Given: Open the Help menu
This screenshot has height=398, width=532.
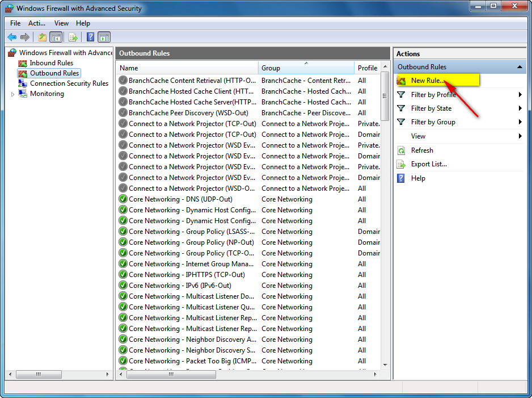Looking at the screenshot, I should coord(83,23).
